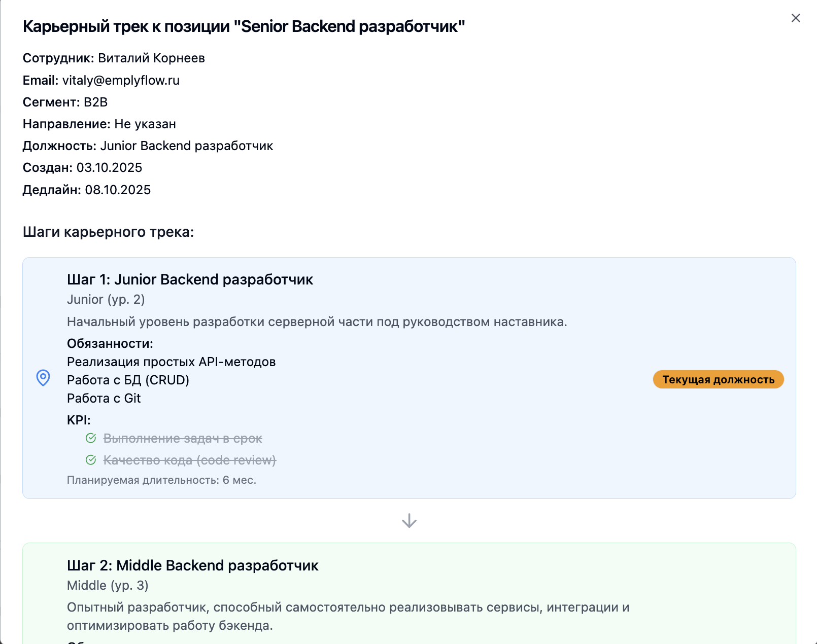Screen dimensions: 817x644
Task: Toggle the check icon for "Выполнение задач в срок"
Action: click(91, 438)
